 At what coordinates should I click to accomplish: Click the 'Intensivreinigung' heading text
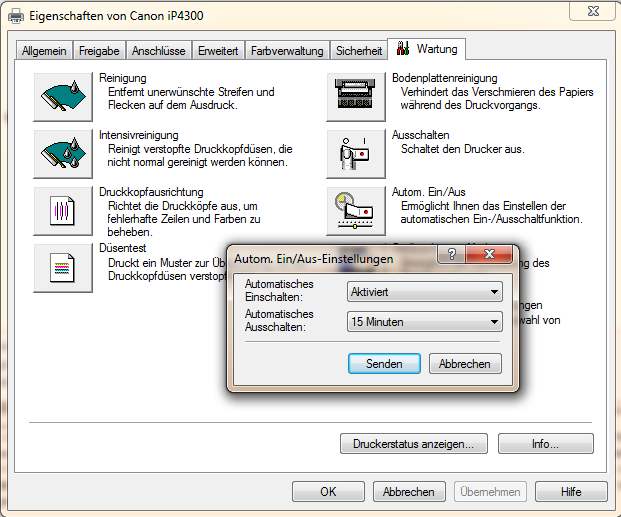click(x=139, y=135)
